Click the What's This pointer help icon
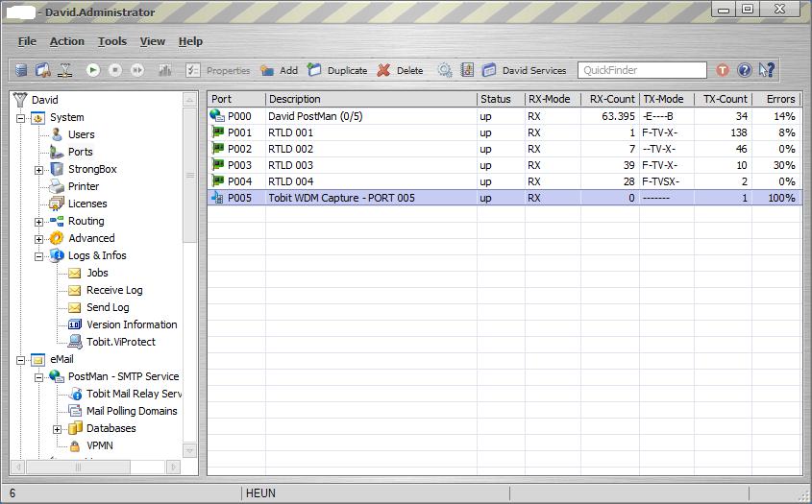Image resolution: width=812 pixels, height=504 pixels. pos(767,70)
